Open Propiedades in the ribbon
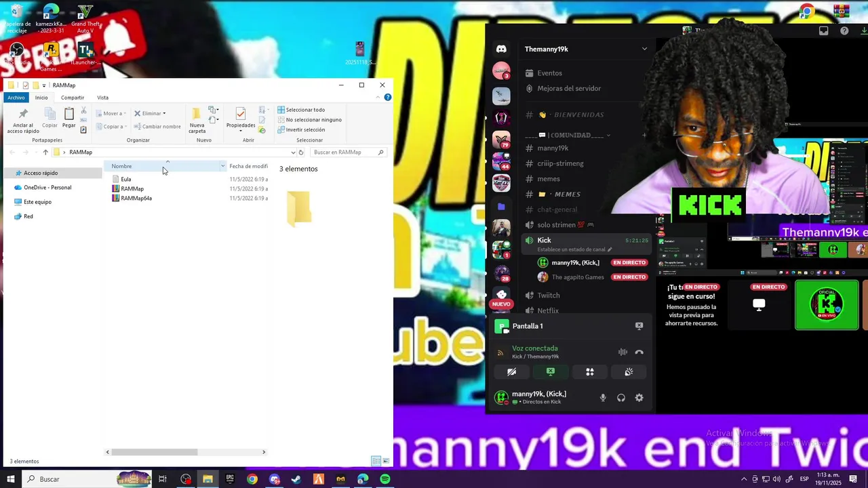The width and height of the screenshot is (868, 488). [241, 119]
